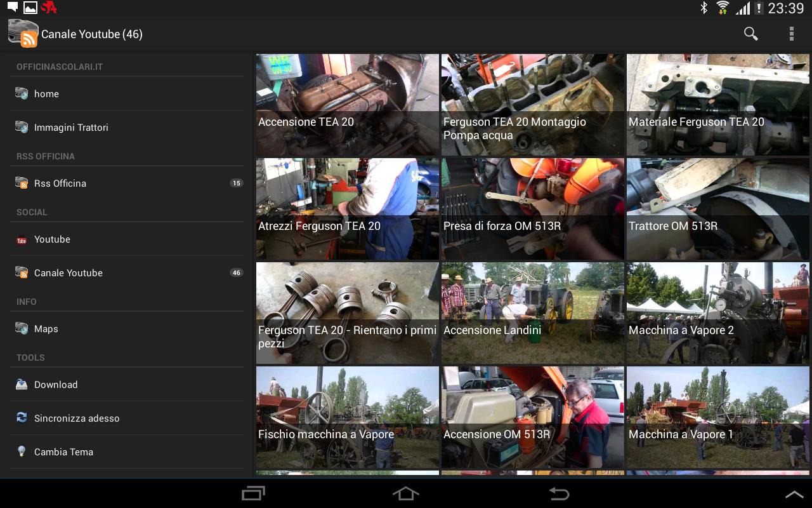Image resolution: width=812 pixels, height=508 pixels.
Task: Open the Bluetooth status icon
Action: pos(704,8)
